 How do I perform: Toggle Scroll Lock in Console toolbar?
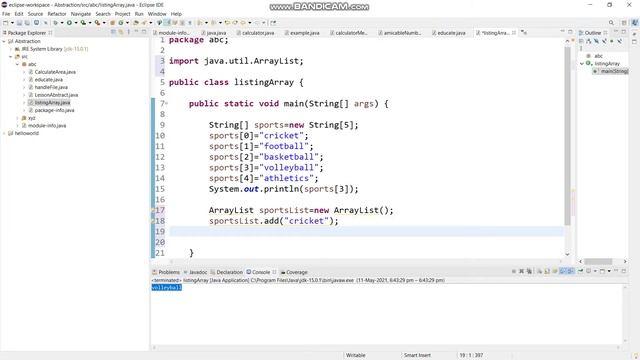click(x=547, y=271)
